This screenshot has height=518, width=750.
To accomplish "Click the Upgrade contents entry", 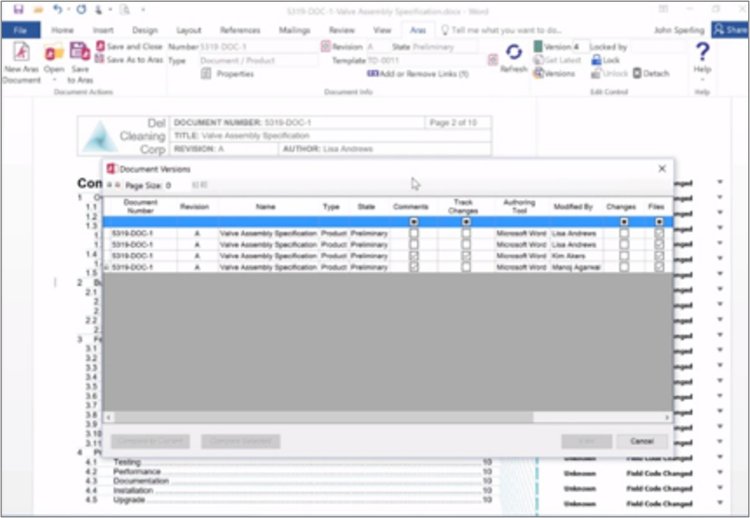I will point(129,500).
